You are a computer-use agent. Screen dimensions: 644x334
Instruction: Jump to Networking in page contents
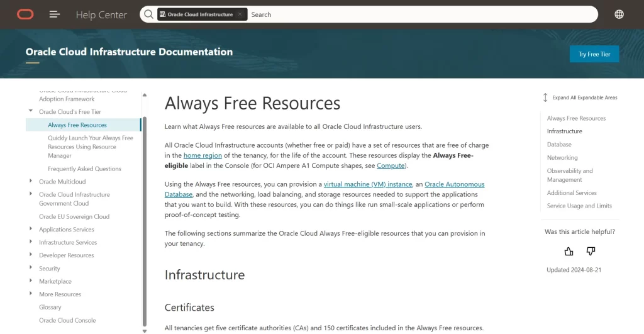[x=562, y=158]
